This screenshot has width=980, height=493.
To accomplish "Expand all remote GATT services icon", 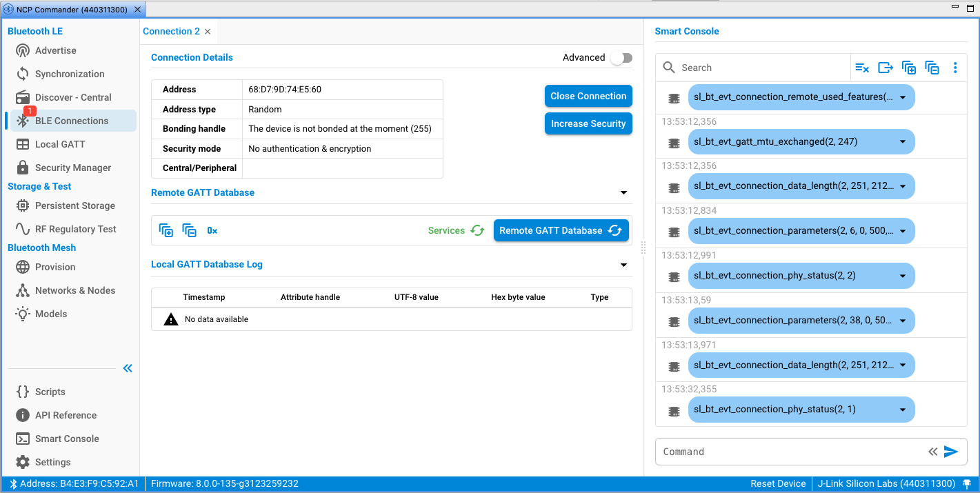I will pos(166,230).
